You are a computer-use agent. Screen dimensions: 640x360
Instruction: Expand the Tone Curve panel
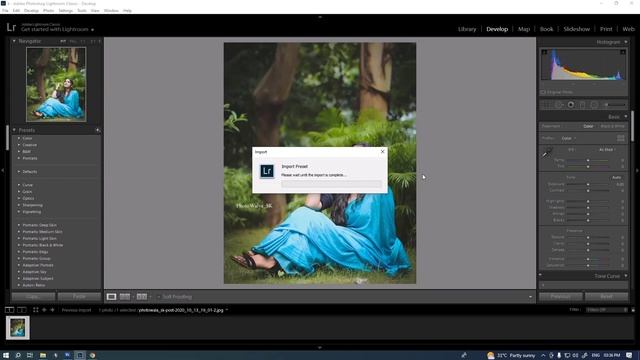point(626,276)
